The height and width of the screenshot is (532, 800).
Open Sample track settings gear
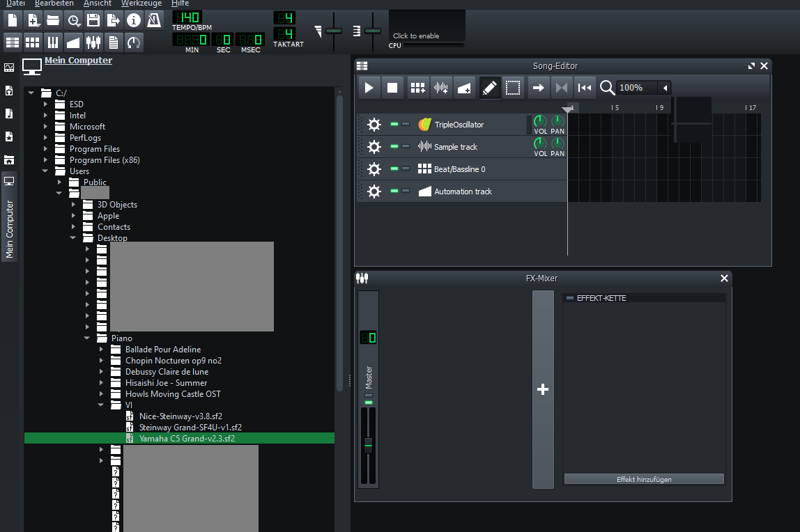(374, 147)
